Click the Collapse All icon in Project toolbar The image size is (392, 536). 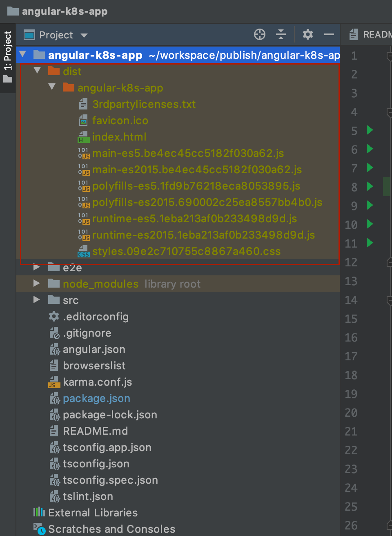(x=281, y=34)
